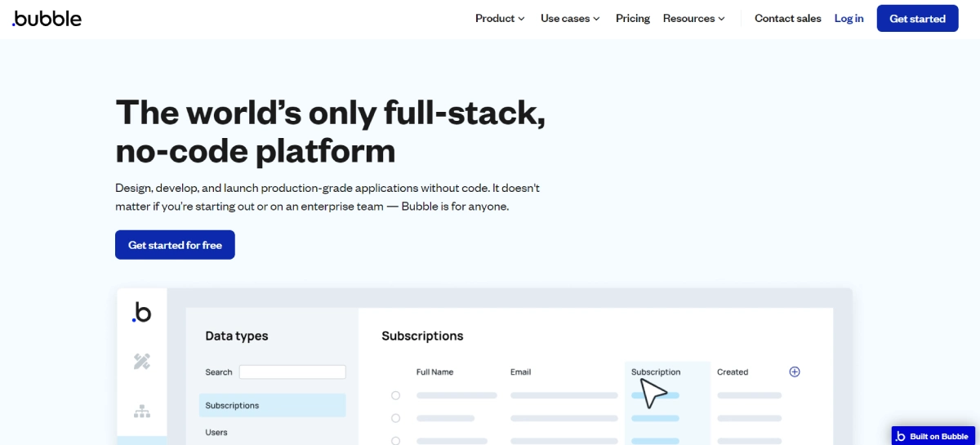Image resolution: width=980 pixels, height=445 pixels.
Task: Open the Workflow hierarchy icon in sidebar
Action: (142, 411)
